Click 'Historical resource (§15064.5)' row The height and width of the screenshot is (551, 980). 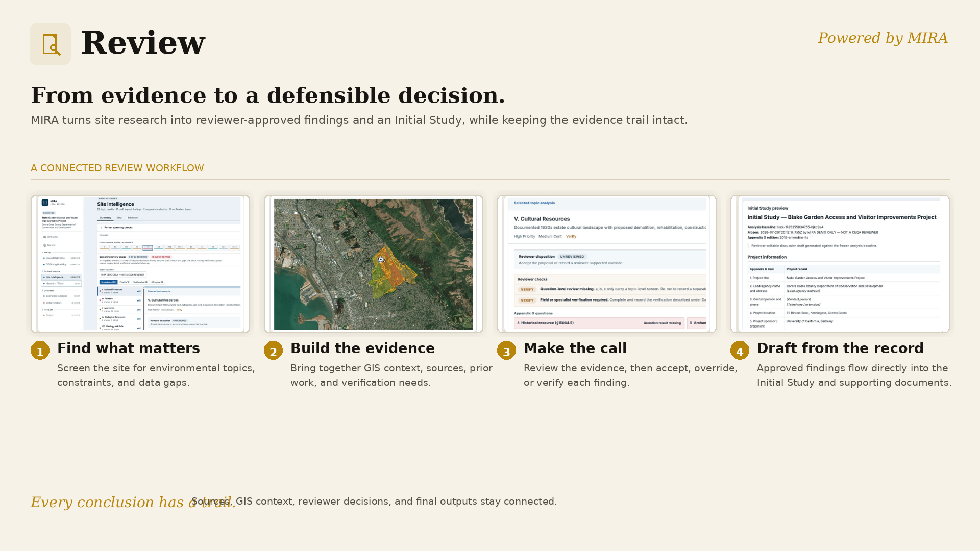pyautogui.click(x=599, y=323)
